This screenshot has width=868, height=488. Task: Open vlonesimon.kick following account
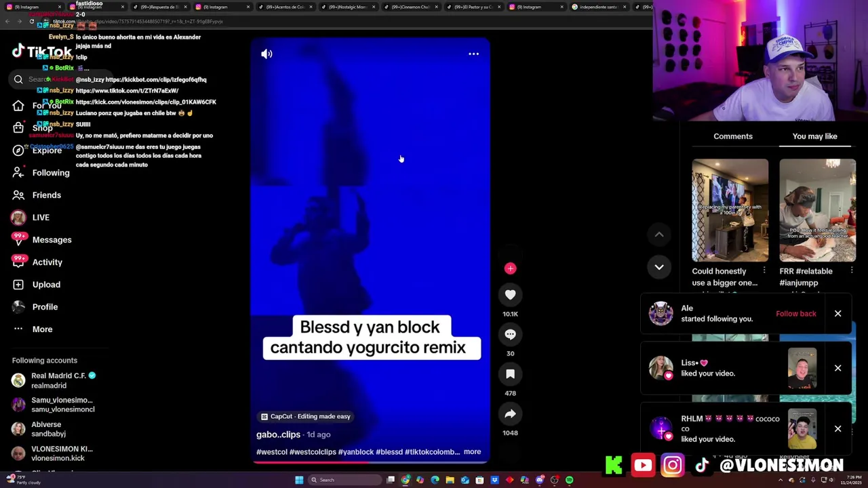53,453
